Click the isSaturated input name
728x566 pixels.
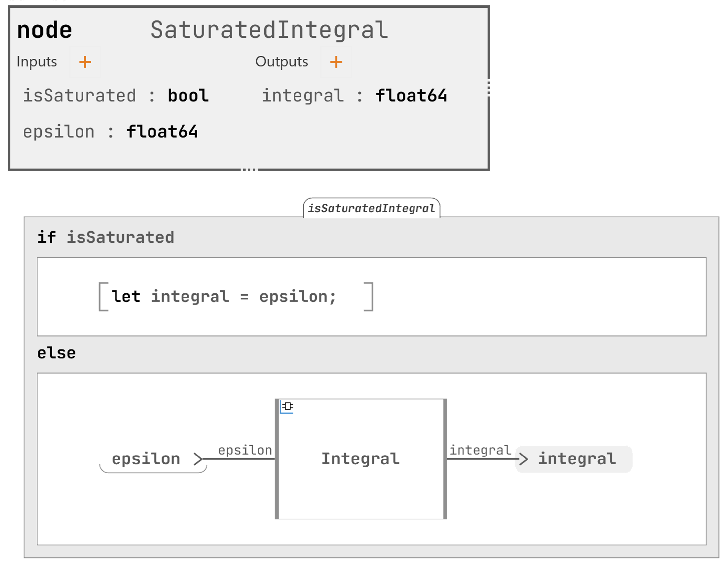pos(79,96)
